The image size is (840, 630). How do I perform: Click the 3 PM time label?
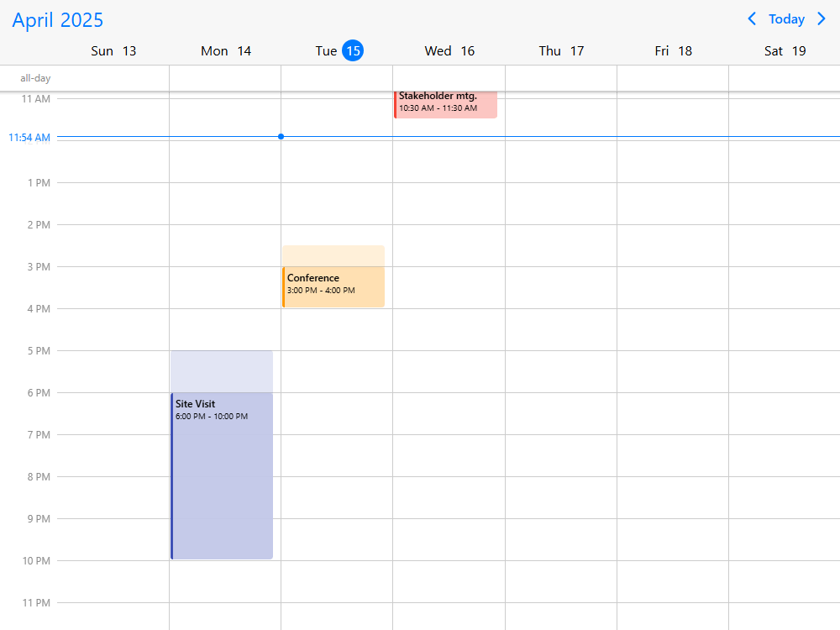(x=39, y=267)
